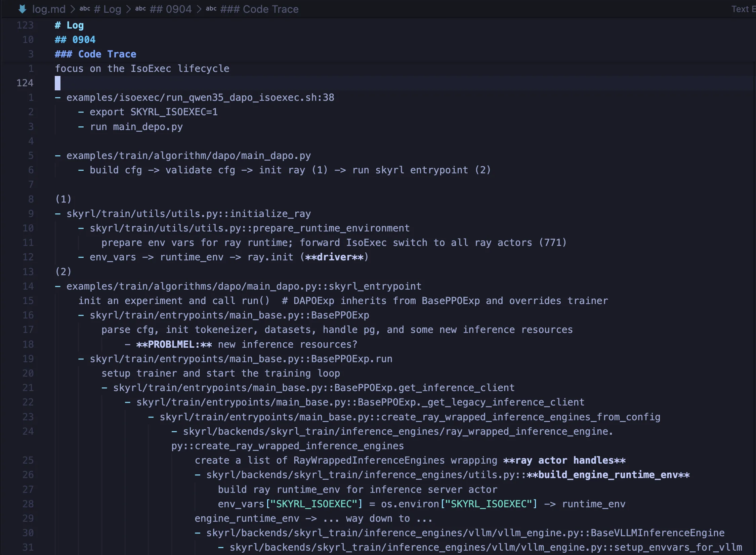Open the log.md breadcrumb

pyautogui.click(x=49, y=9)
